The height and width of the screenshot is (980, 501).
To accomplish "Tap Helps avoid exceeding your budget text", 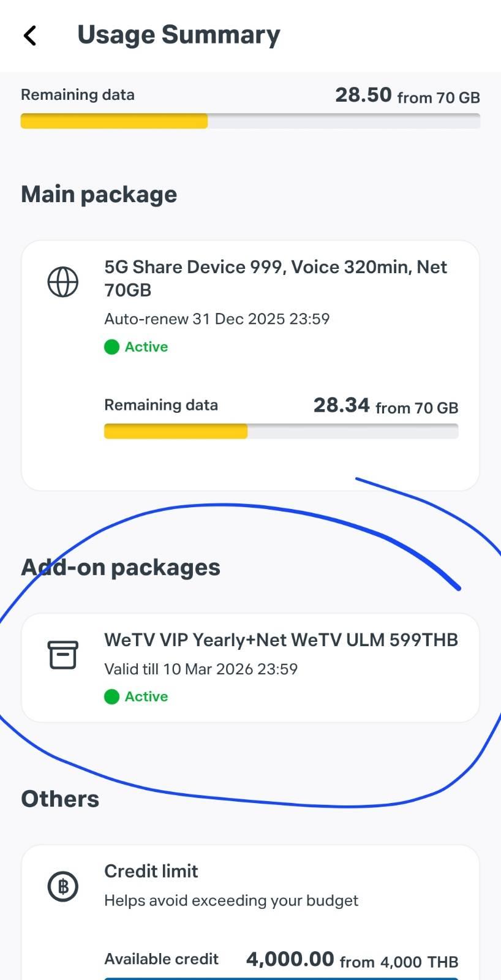I will coord(232,900).
